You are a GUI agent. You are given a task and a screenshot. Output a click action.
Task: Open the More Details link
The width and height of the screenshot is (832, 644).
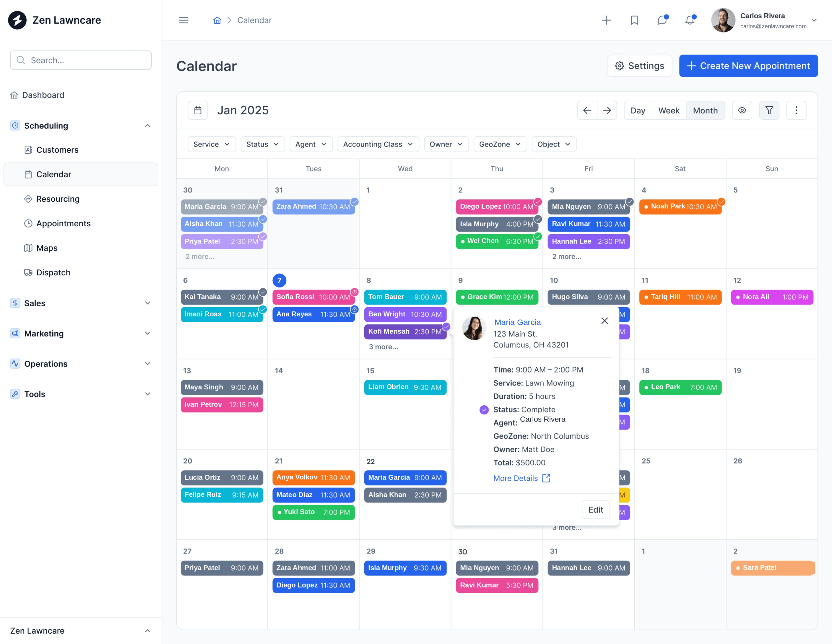click(515, 478)
